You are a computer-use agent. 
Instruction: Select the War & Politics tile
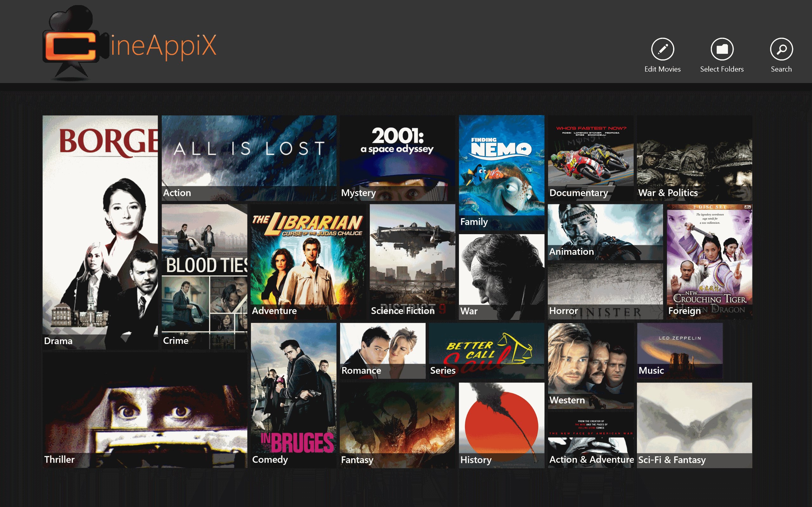(x=694, y=158)
